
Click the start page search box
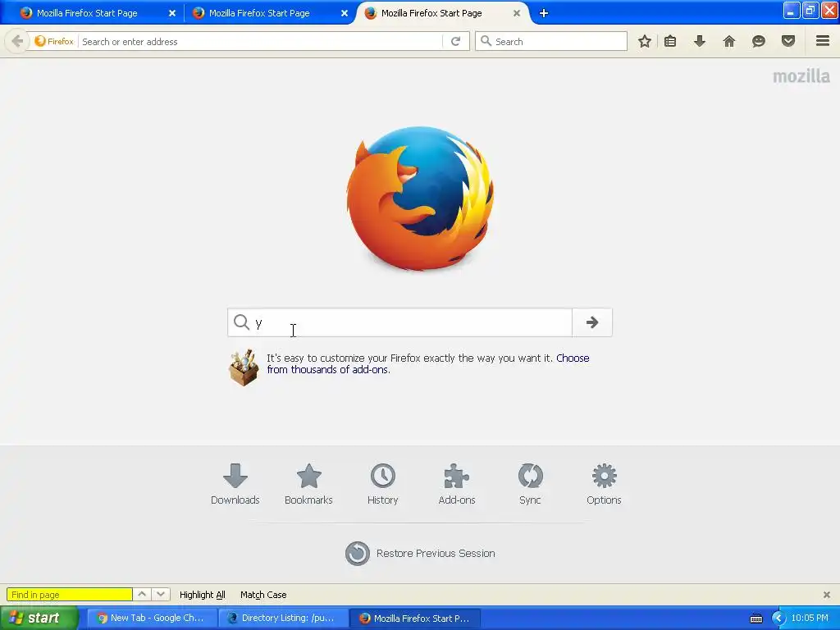click(399, 322)
